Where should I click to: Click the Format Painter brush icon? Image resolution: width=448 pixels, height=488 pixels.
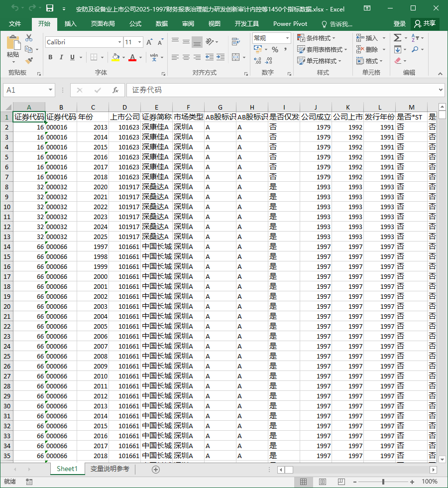point(29,61)
